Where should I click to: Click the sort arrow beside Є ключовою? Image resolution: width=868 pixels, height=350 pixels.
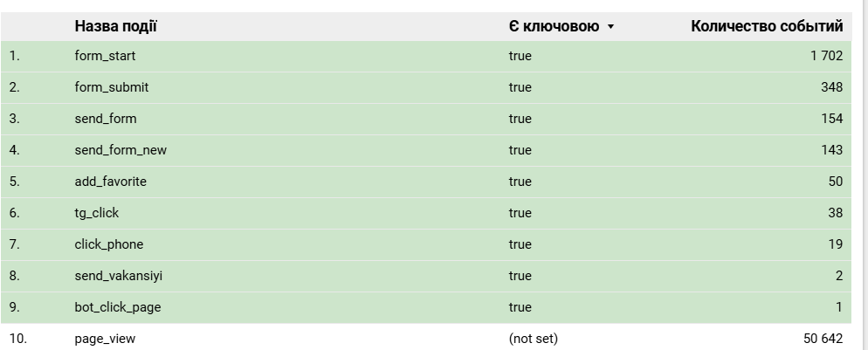[x=610, y=27]
